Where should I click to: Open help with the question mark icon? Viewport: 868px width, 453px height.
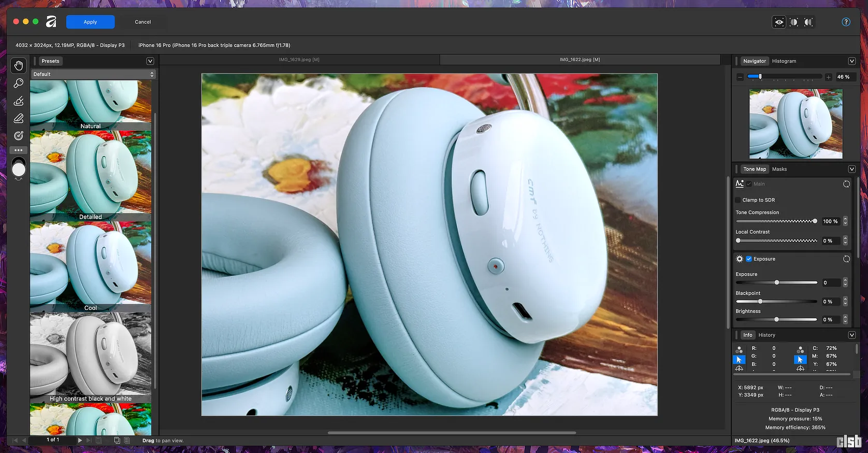coord(846,22)
